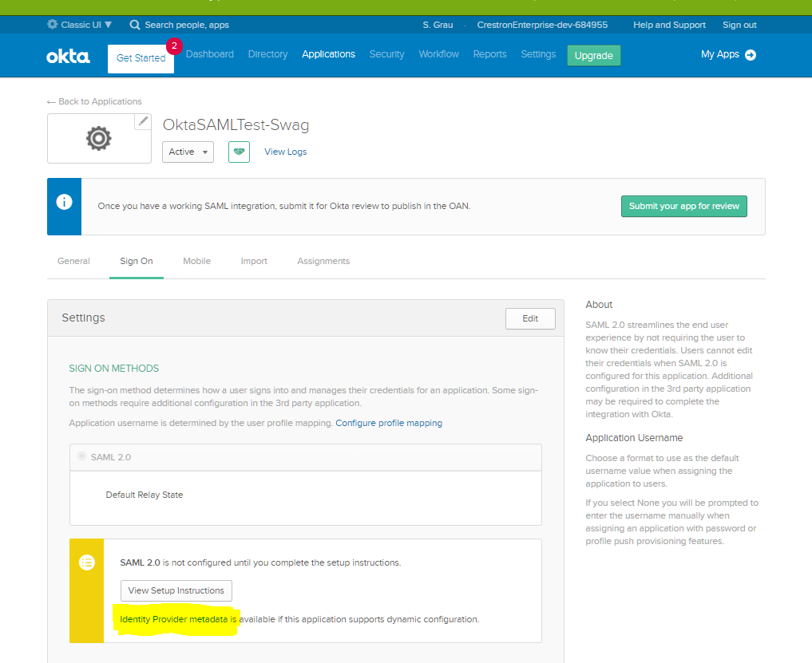Open the Security menu

(387, 54)
